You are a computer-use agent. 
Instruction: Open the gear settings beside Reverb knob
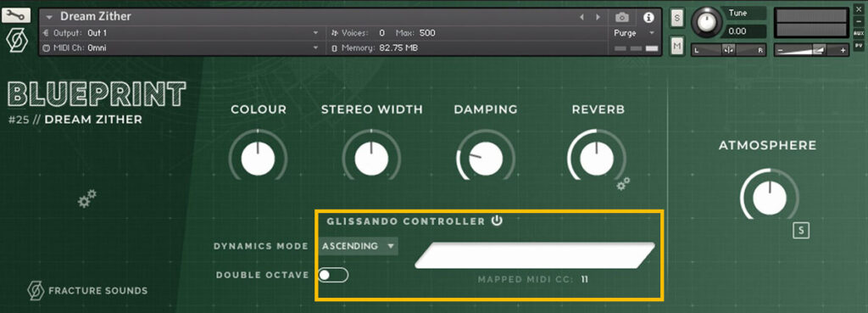623,184
